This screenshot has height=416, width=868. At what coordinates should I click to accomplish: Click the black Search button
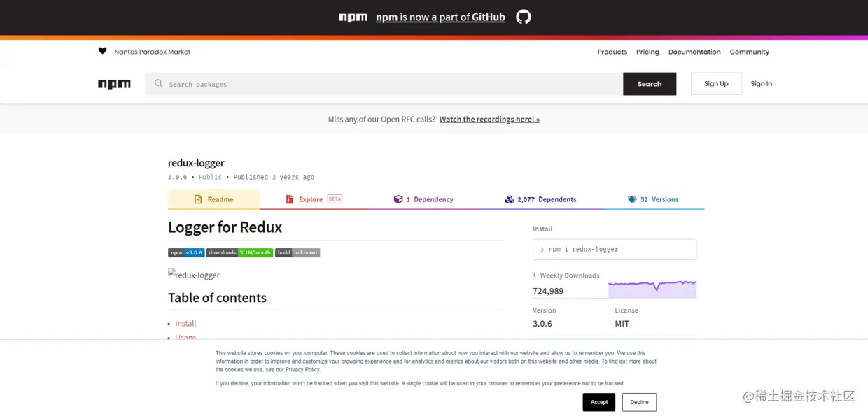pos(650,84)
